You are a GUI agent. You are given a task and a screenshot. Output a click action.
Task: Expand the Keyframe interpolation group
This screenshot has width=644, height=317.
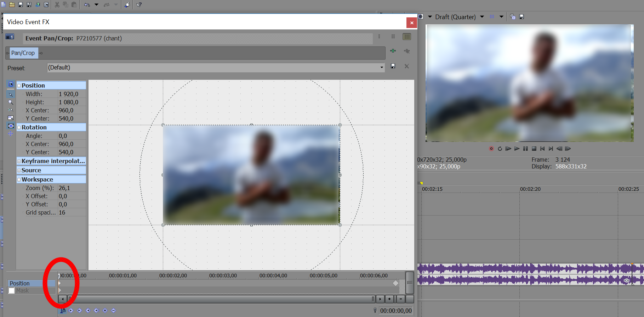pyautogui.click(x=19, y=161)
